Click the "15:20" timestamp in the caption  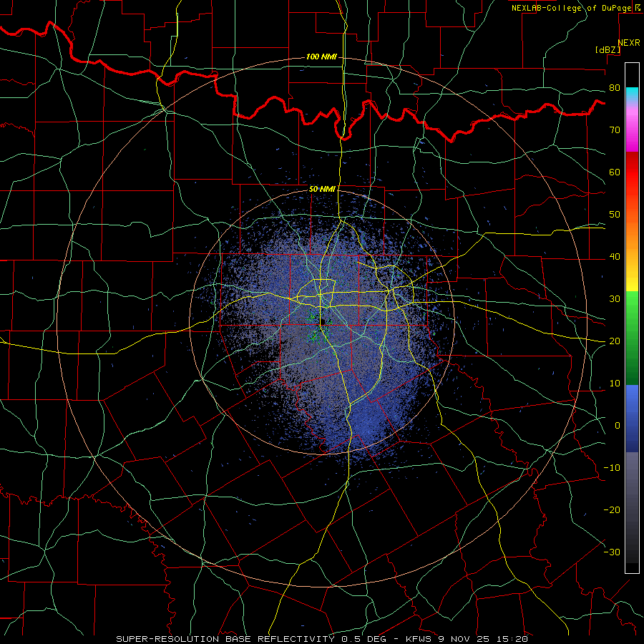point(512,639)
